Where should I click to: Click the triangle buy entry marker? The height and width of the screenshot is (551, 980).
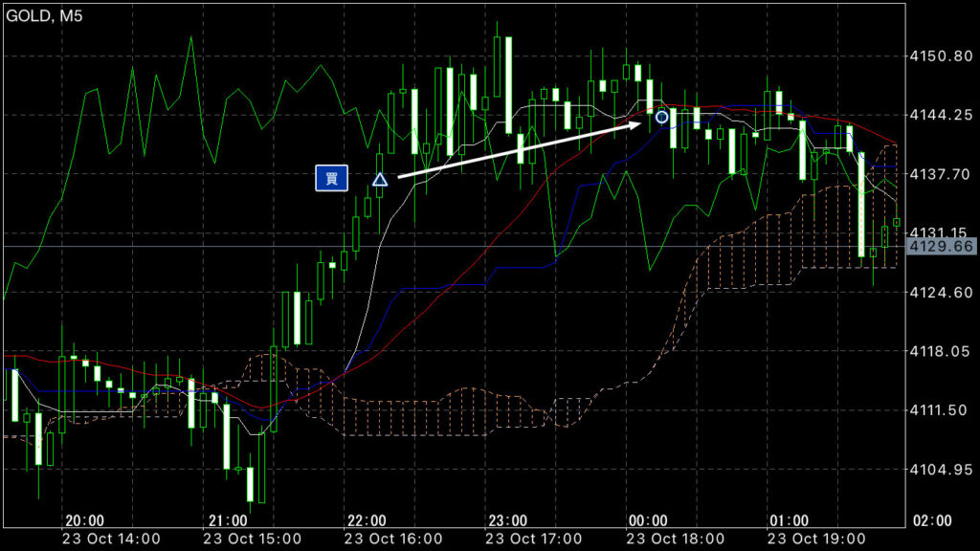380,179
